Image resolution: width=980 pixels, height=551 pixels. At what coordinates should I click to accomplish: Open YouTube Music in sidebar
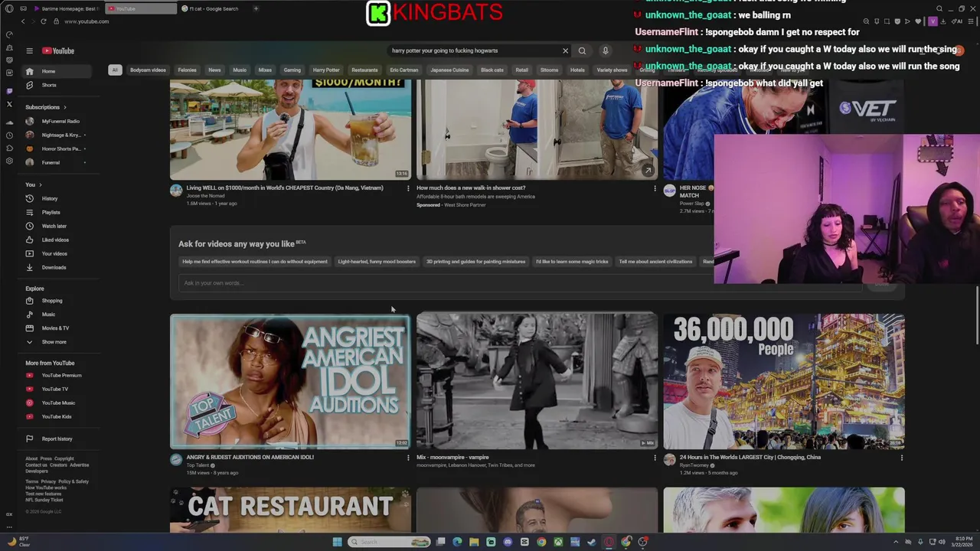58,403
